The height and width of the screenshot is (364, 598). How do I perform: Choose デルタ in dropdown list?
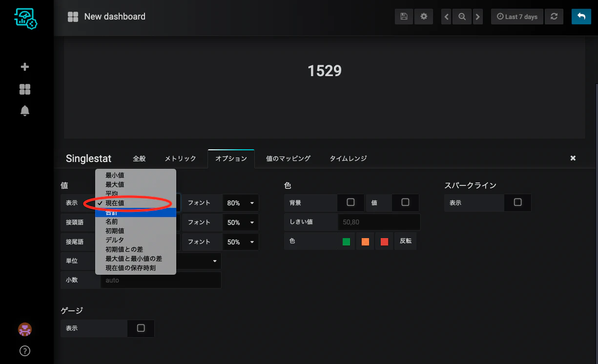[136, 240]
